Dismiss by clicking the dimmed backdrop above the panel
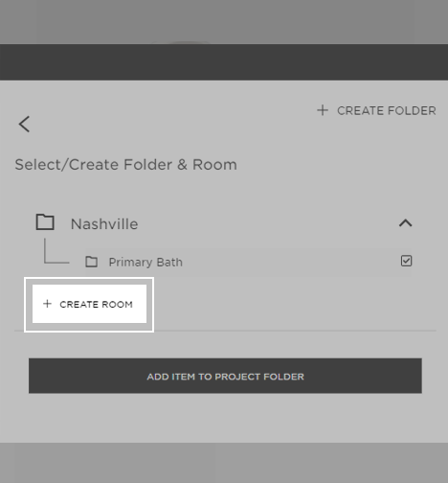 point(224,22)
